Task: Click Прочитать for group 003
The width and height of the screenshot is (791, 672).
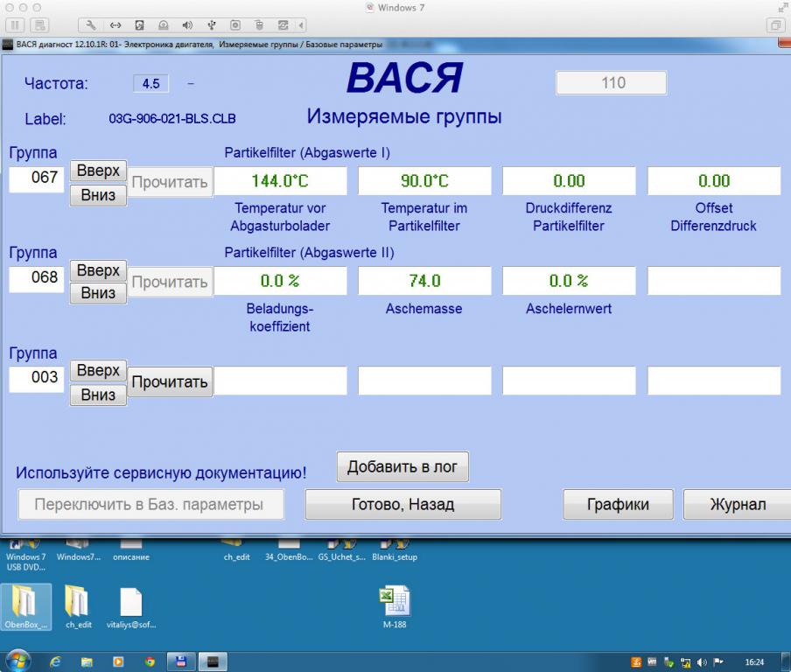Action: 170,381
